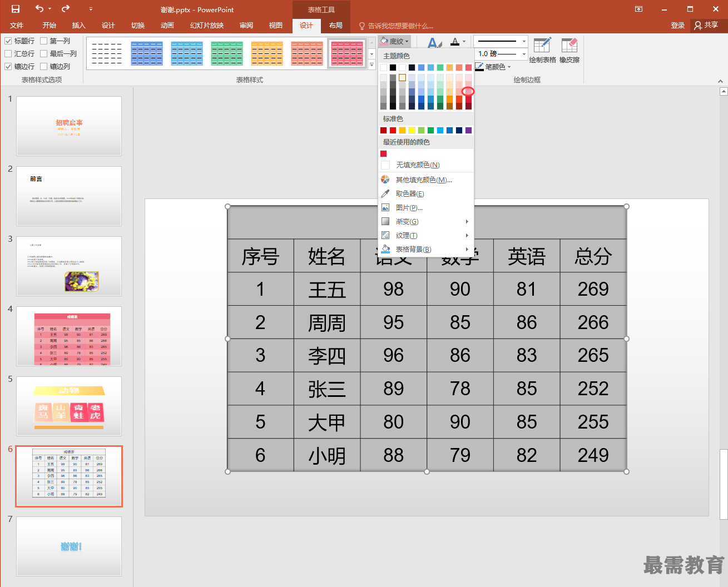Image resolution: width=728 pixels, height=587 pixels.
Task: Select slide 7 thumbnail 谢谢!
Action: (x=69, y=546)
